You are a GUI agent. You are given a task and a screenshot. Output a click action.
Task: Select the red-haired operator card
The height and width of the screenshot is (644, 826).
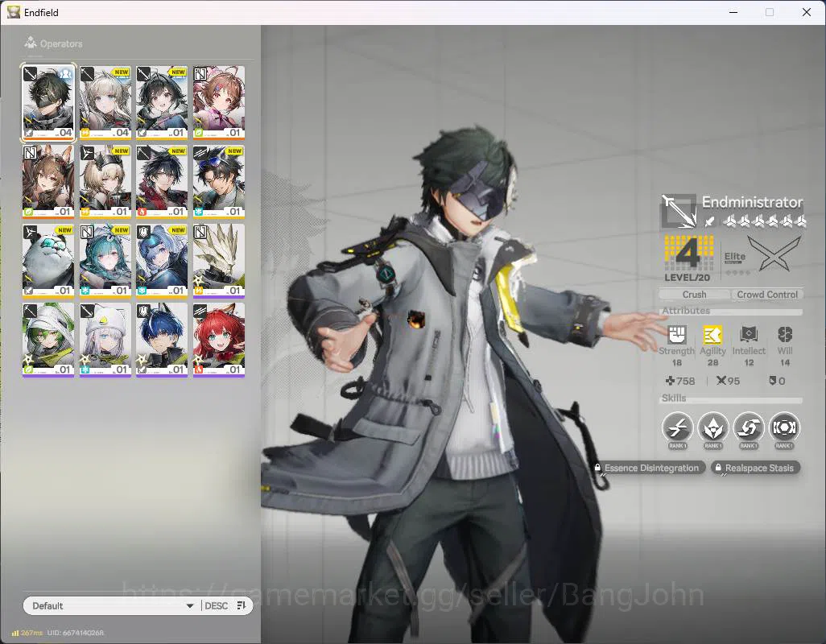[219, 340]
